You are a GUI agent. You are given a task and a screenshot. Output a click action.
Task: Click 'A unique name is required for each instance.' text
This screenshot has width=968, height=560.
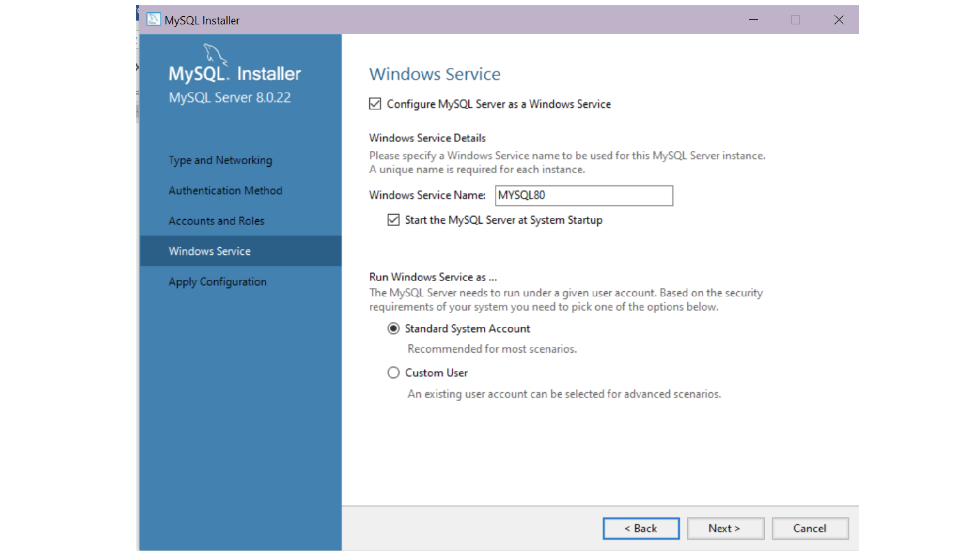point(477,170)
